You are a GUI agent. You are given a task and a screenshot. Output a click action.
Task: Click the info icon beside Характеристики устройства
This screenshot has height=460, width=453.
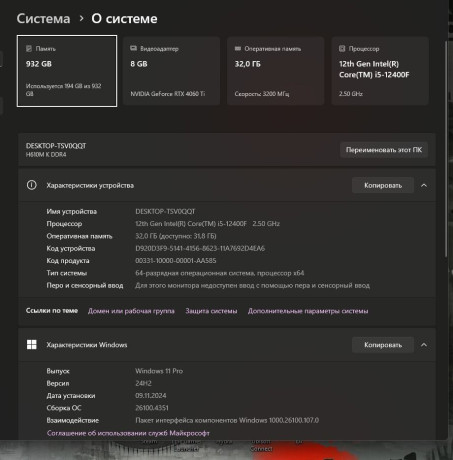pos(32,185)
